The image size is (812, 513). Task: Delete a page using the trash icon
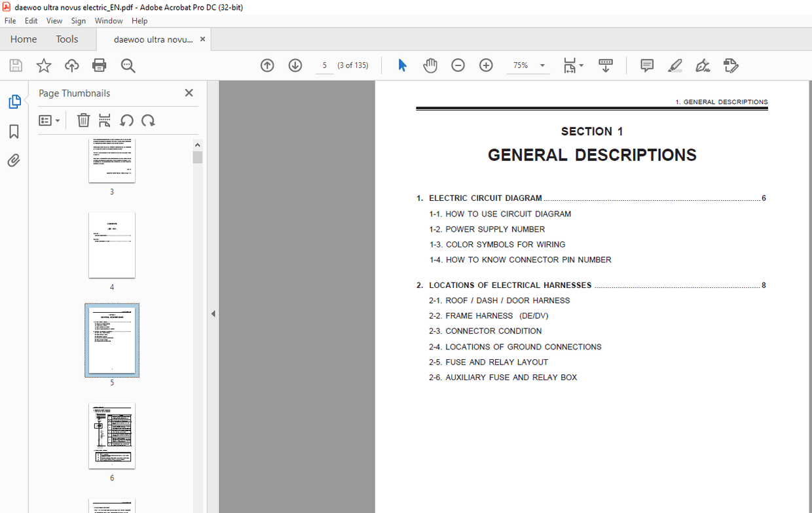83,120
